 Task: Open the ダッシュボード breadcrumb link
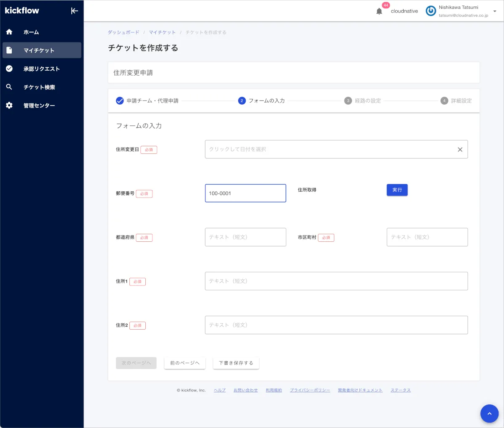point(123,32)
